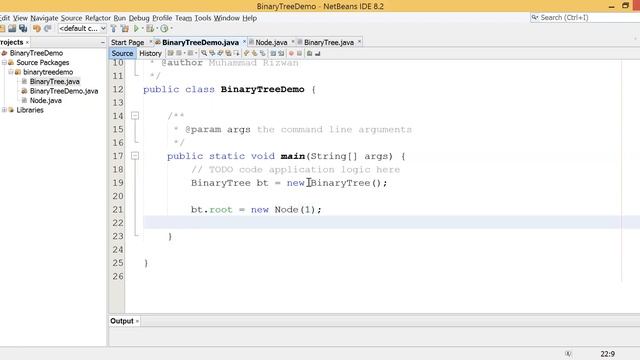Image resolution: width=640 pixels, height=360 pixels.
Task: Click the Profile Project clock icon
Action: pos(164,29)
